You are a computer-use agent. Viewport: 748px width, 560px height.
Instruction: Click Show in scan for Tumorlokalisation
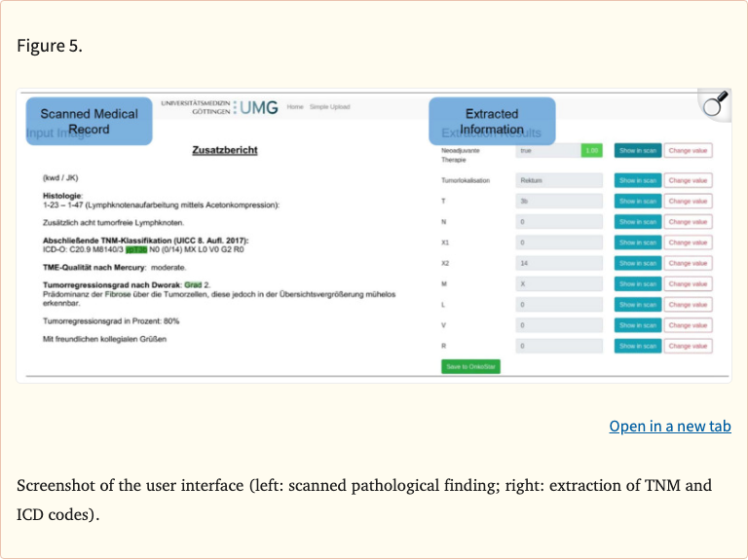coord(637,180)
